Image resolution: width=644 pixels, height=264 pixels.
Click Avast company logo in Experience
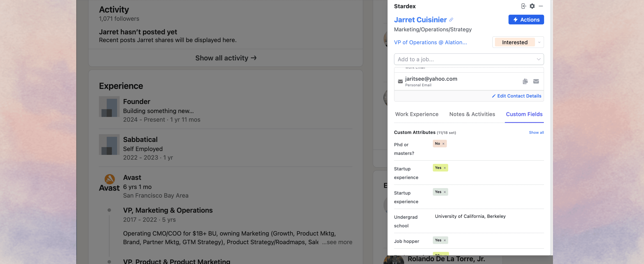coord(109,183)
